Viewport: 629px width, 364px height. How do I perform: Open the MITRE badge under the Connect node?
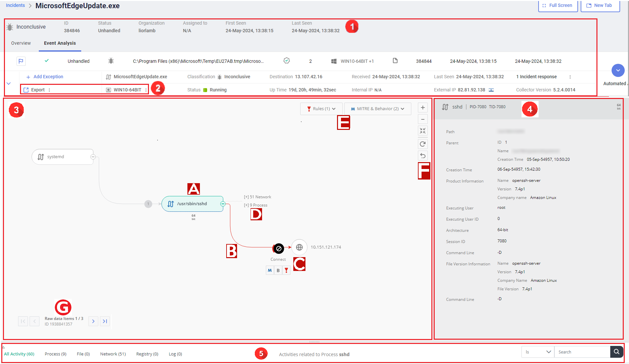pyautogui.click(x=270, y=270)
